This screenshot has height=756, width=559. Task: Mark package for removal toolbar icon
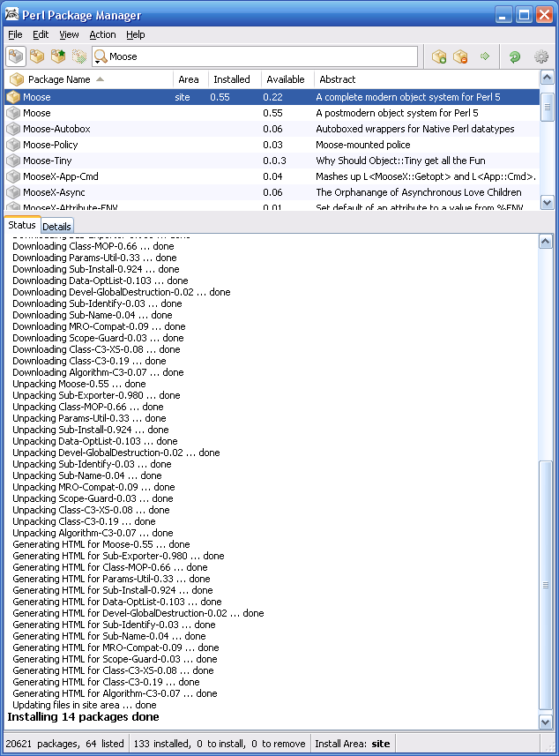pyautogui.click(x=460, y=56)
